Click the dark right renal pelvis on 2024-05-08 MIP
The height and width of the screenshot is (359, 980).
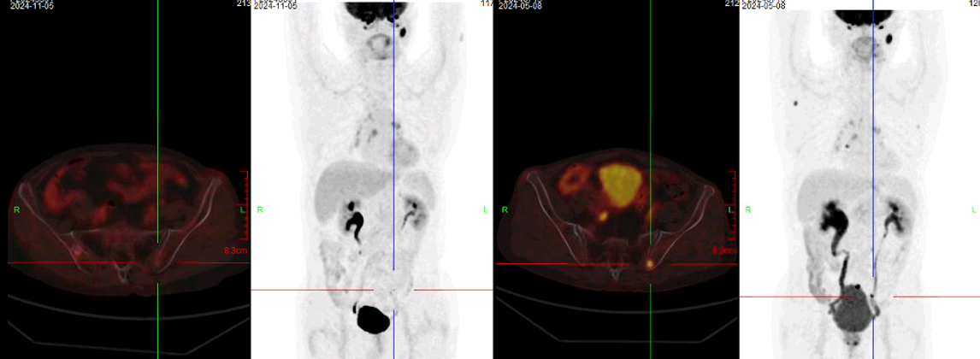[x=836, y=219]
